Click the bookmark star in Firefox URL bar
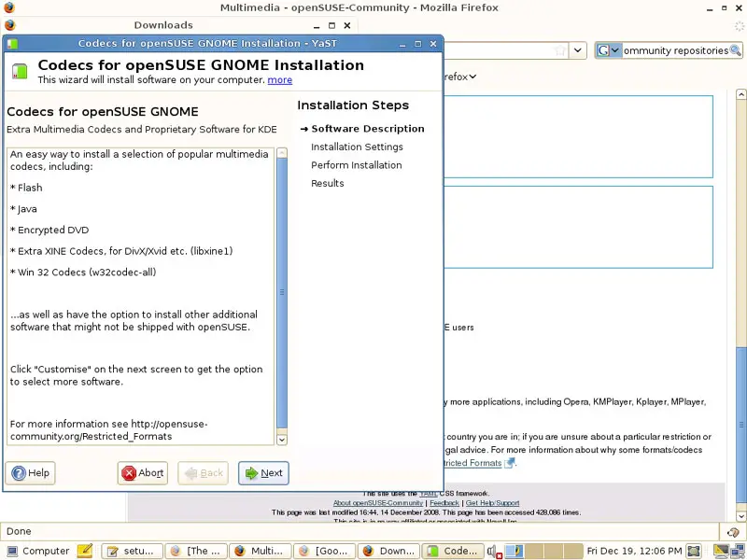 (560, 50)
